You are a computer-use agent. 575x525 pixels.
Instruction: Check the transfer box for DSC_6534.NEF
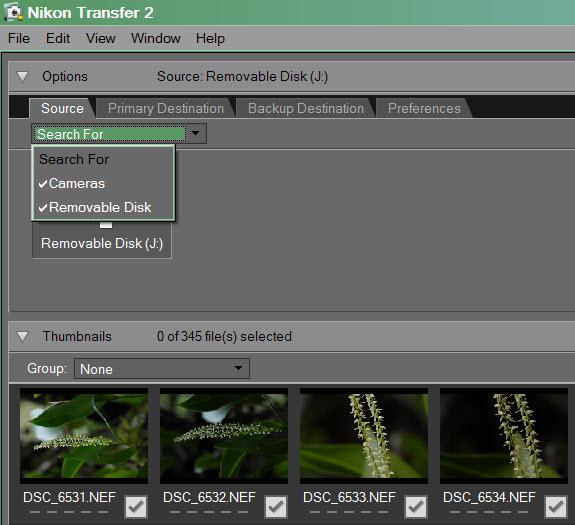pos(556,507)
